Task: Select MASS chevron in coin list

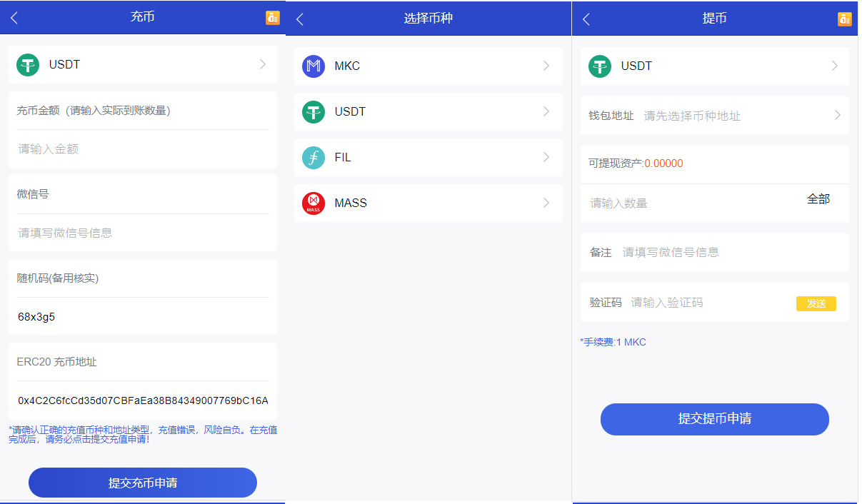Action: [546, 203]
